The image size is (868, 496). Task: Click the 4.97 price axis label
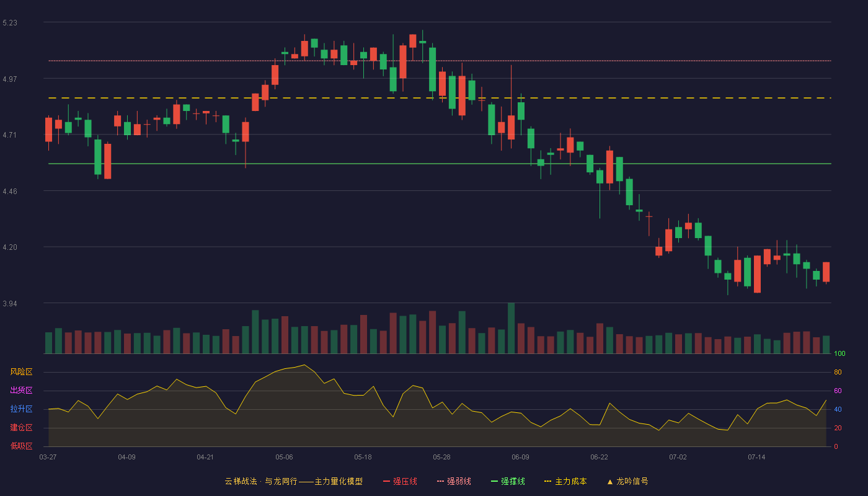pos(10,79)
